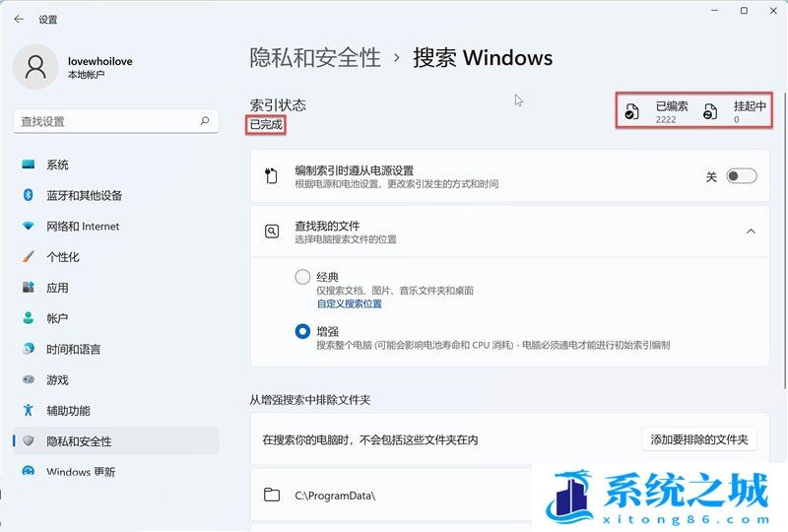The width and height of the screenshot is (788, 532).
Task: Minimize the Settings window
Action: 715,11
